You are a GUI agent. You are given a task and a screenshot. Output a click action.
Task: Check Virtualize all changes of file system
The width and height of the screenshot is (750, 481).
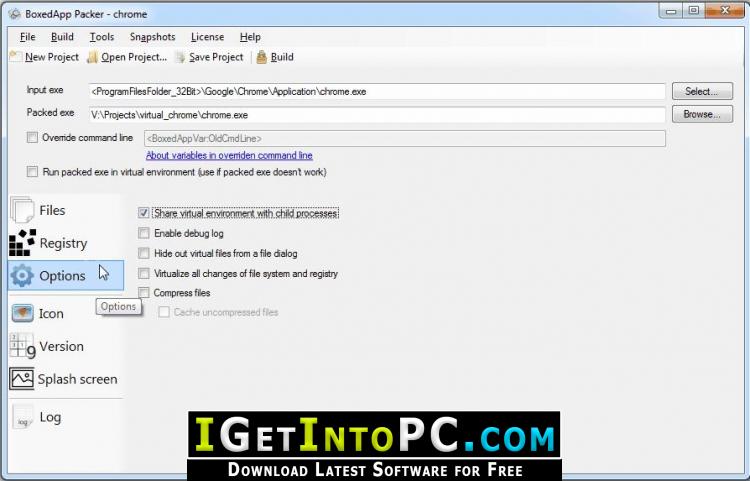[143, 273]
